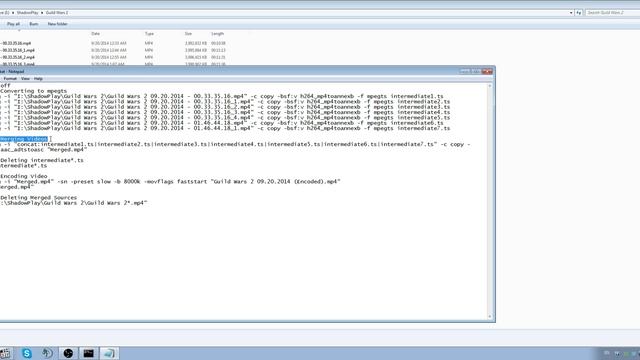640x360 pixels.
Task: Sort files by Length column header
Action: [x=218, y=33]
